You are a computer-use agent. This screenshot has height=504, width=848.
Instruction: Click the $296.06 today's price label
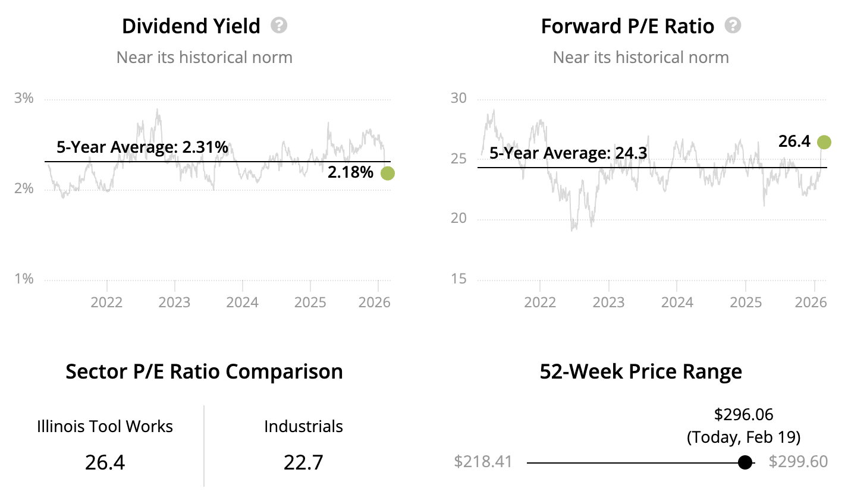click(x=743, y=414)
